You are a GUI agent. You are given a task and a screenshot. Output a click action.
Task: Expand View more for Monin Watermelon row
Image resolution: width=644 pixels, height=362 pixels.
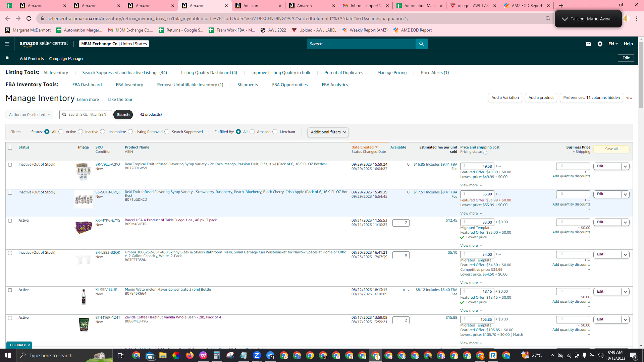(471, 311)
